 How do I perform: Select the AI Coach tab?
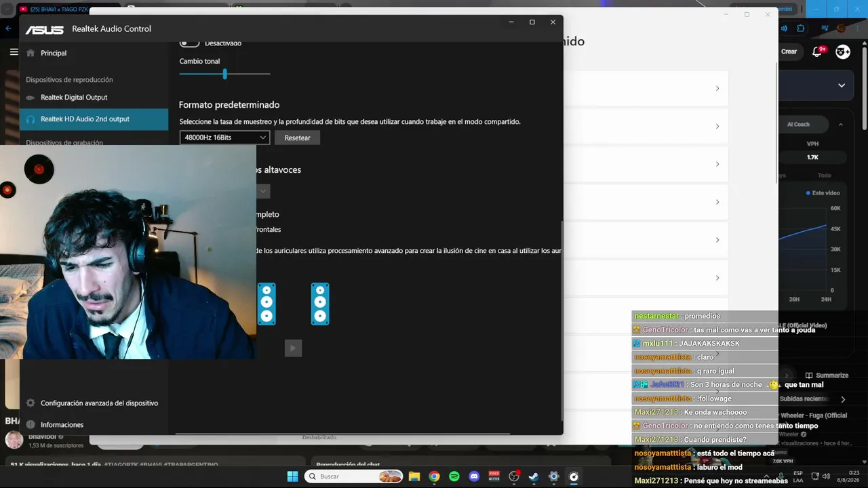click(798, 124)
